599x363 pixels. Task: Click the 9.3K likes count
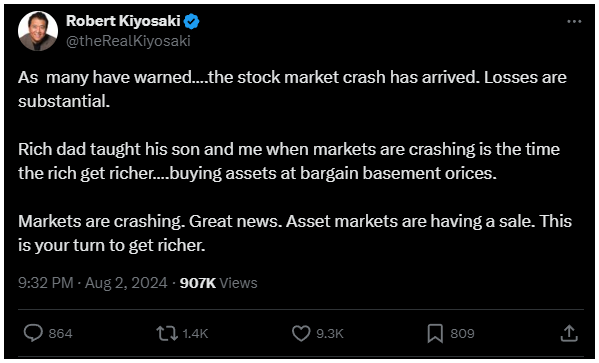click(330, 334)
